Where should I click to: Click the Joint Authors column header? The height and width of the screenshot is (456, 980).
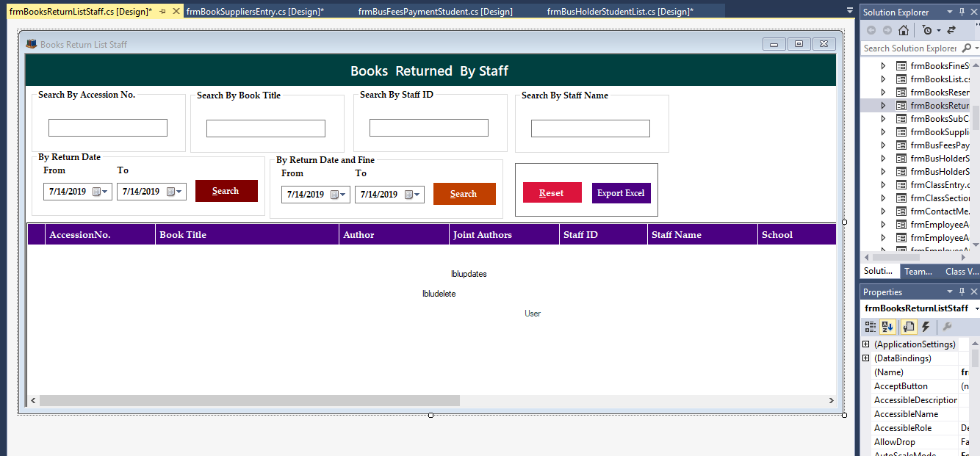pos(505,235)
